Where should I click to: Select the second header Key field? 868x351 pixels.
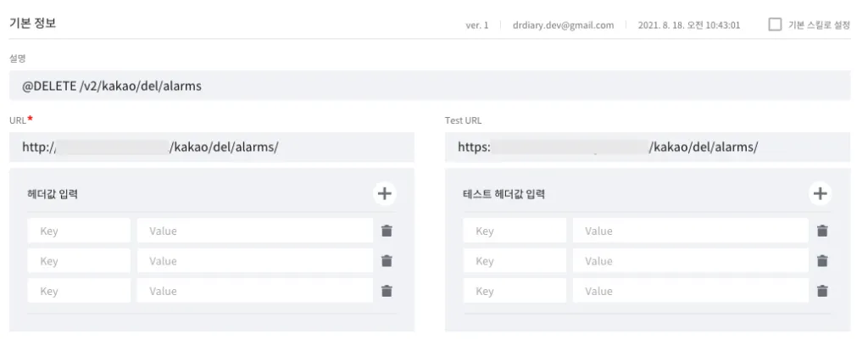coord(79,261)
